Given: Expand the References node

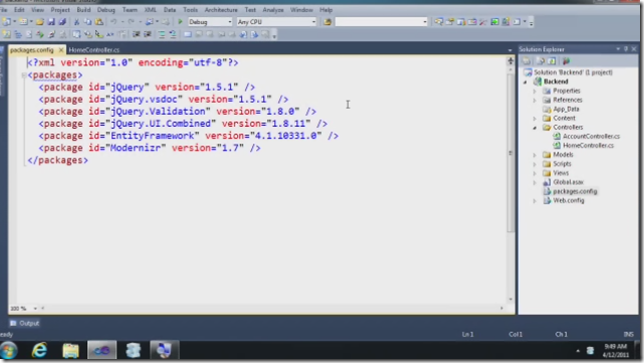Looking at the screenshot, I should pos(535,100).
